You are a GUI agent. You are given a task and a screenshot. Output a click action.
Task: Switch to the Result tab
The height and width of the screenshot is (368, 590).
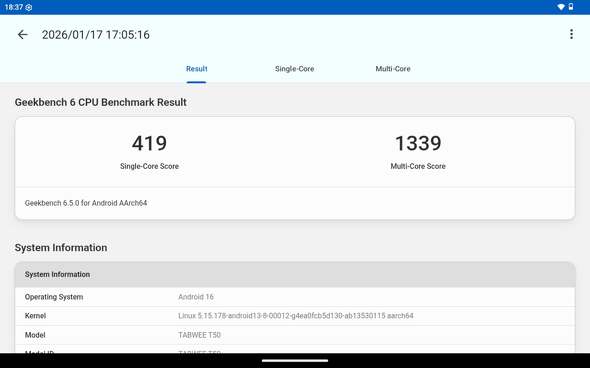196,69
